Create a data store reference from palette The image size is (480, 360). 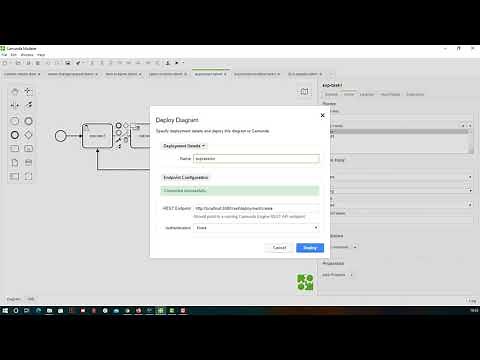point(28,163)
